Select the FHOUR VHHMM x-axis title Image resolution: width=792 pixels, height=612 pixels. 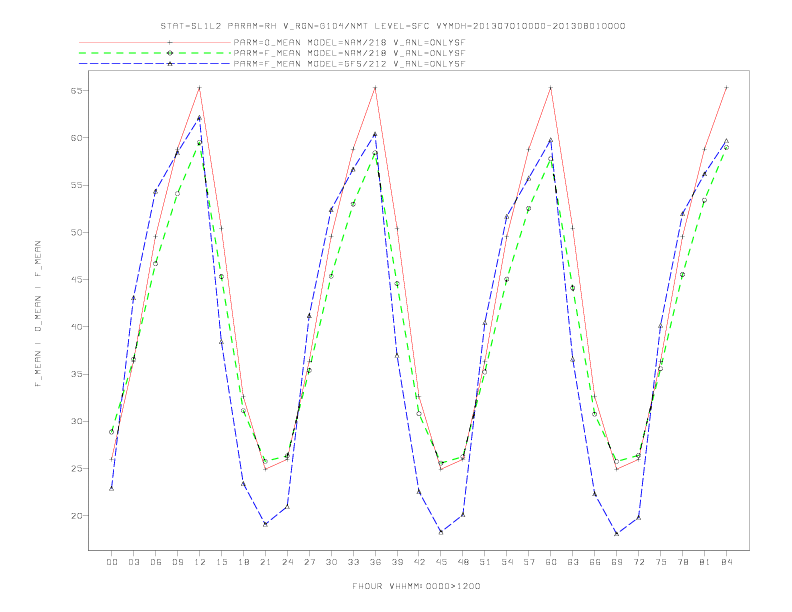pyautogui.click(x=416, y=586)
